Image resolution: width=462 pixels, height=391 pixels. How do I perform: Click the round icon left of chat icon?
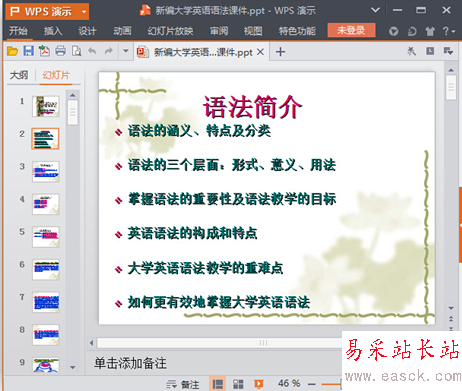394,31
